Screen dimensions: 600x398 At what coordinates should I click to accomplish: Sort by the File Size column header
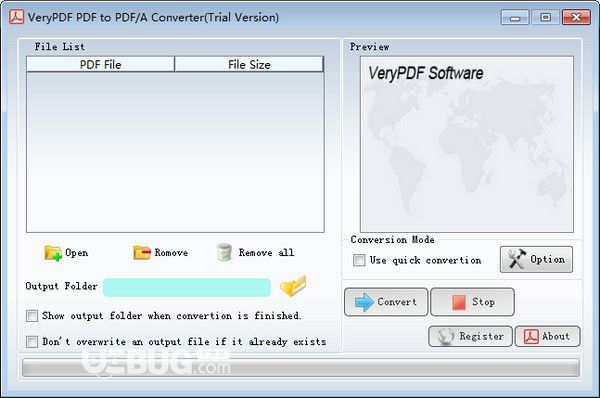249,64
